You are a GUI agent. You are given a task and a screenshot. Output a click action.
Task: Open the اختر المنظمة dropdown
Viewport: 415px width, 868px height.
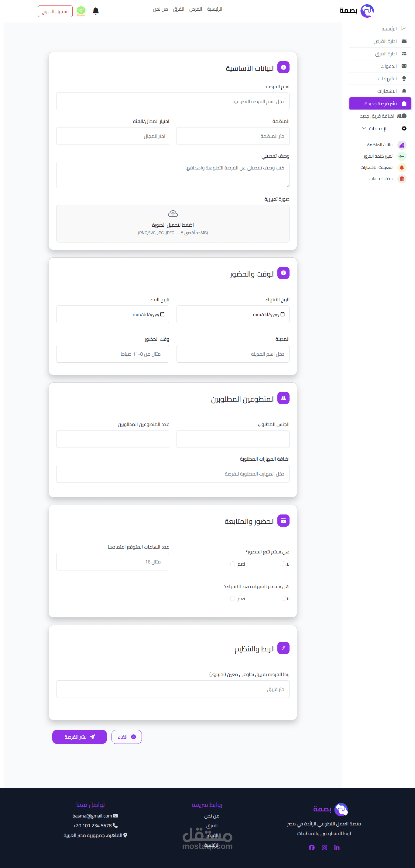pos(233,136)
